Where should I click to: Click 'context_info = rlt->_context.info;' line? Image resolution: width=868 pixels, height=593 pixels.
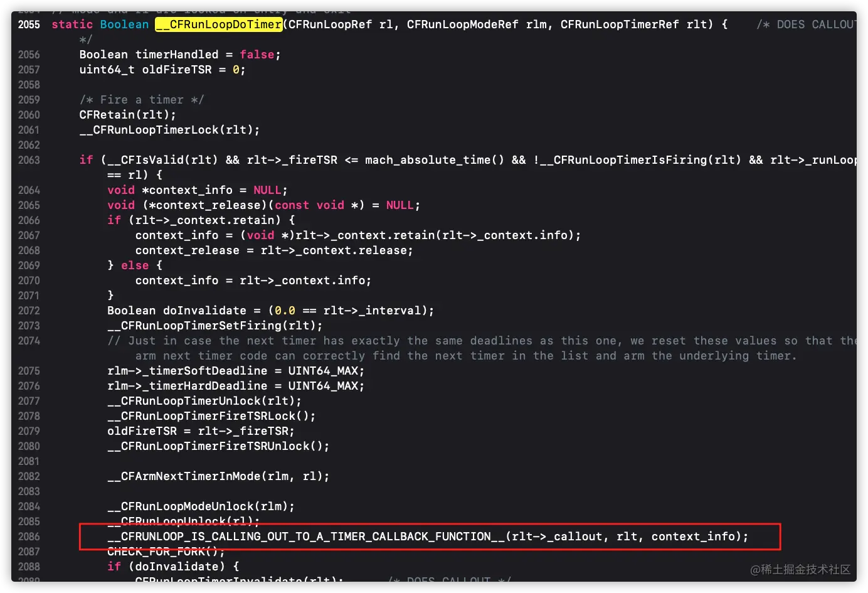pyautogui.click(x=253, y=280)
